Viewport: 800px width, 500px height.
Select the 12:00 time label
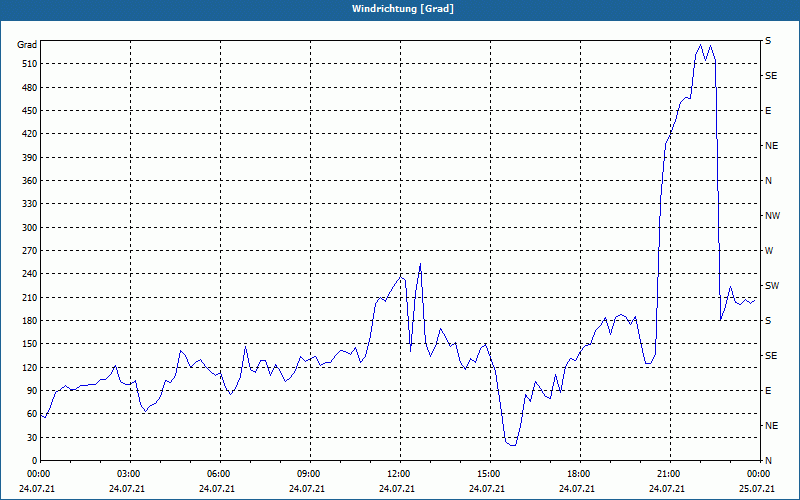(397, 474)
